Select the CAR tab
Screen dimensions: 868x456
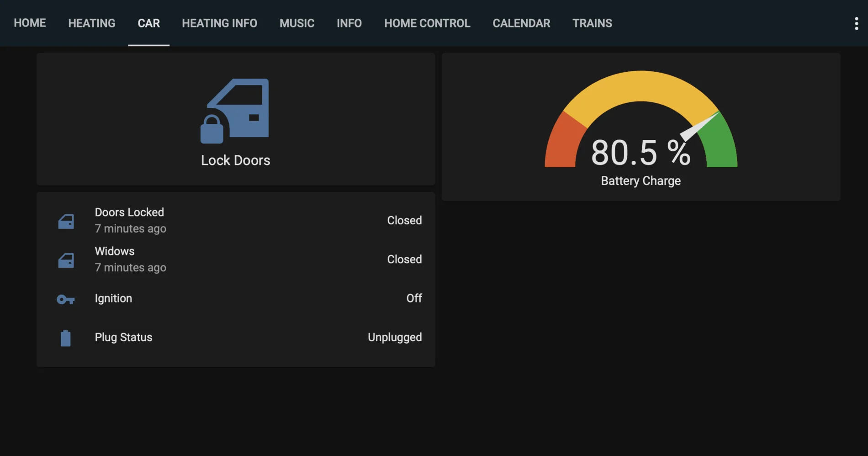coord(149,23)
